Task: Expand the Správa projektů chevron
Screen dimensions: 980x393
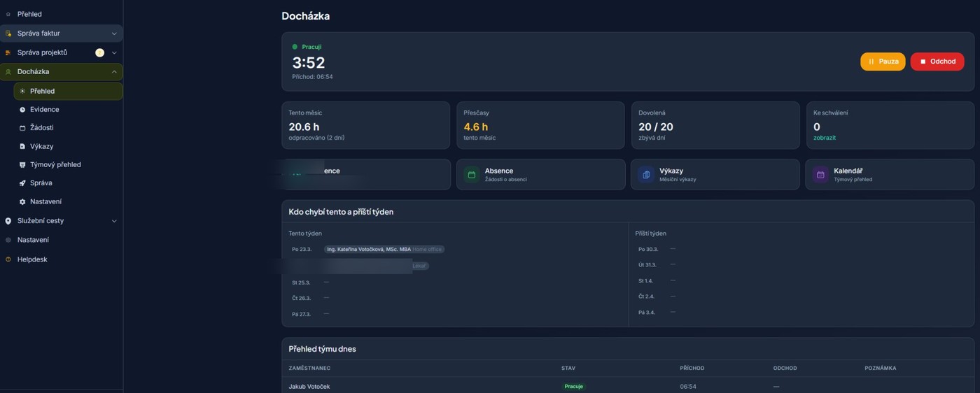Action: (x=114, y=52)
